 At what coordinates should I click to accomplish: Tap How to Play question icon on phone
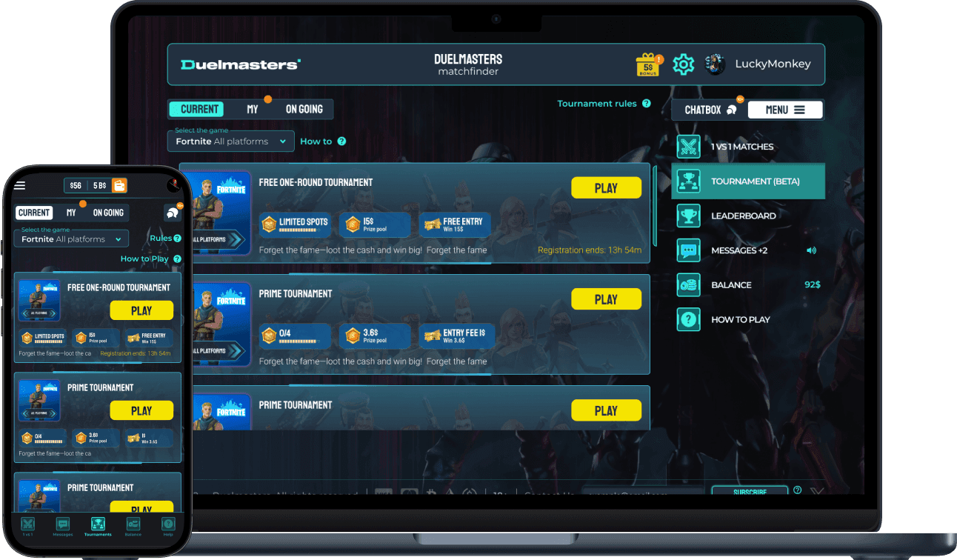pos(177,259)
